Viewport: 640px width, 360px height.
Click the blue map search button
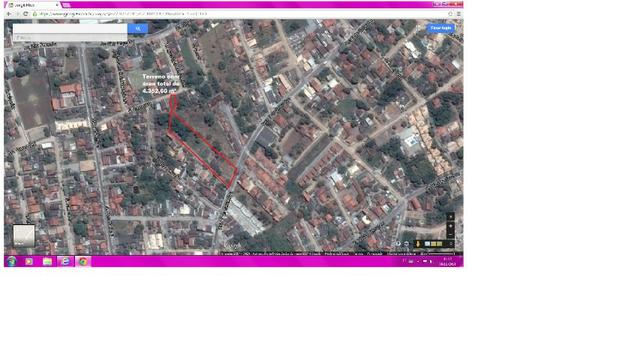(x=138, y=29)
